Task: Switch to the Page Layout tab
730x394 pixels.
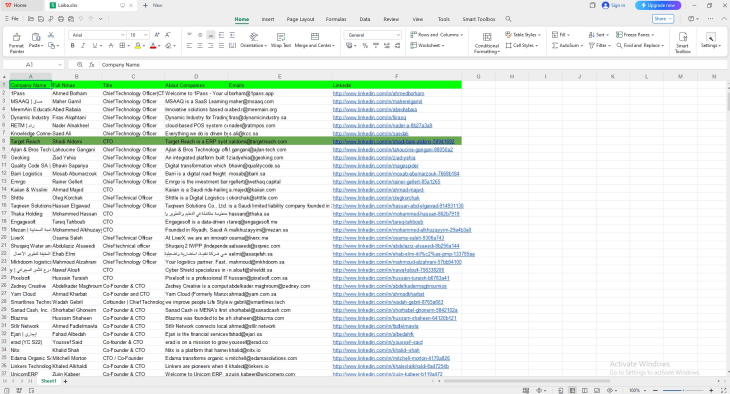Action: pos(300,19)
